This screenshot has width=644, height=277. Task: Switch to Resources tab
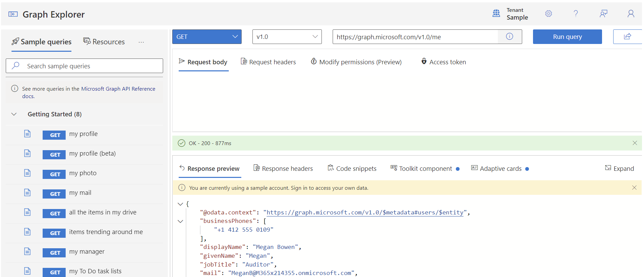pos(104,42)
